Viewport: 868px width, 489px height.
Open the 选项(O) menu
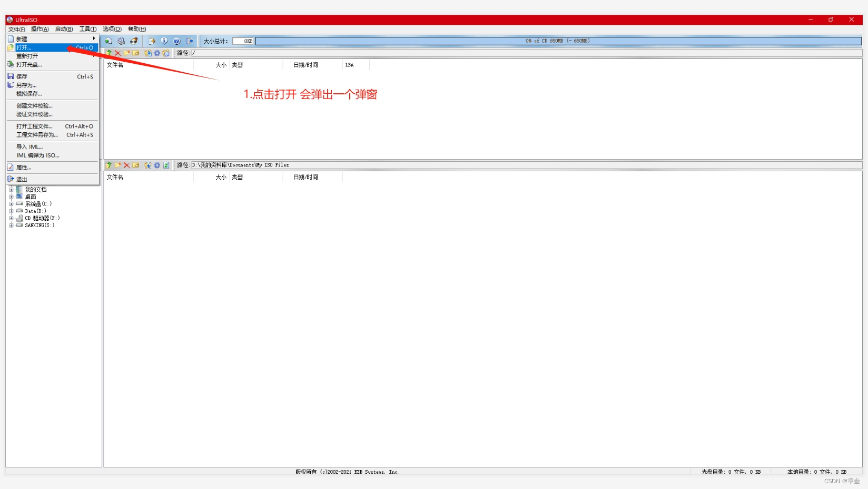111,29
